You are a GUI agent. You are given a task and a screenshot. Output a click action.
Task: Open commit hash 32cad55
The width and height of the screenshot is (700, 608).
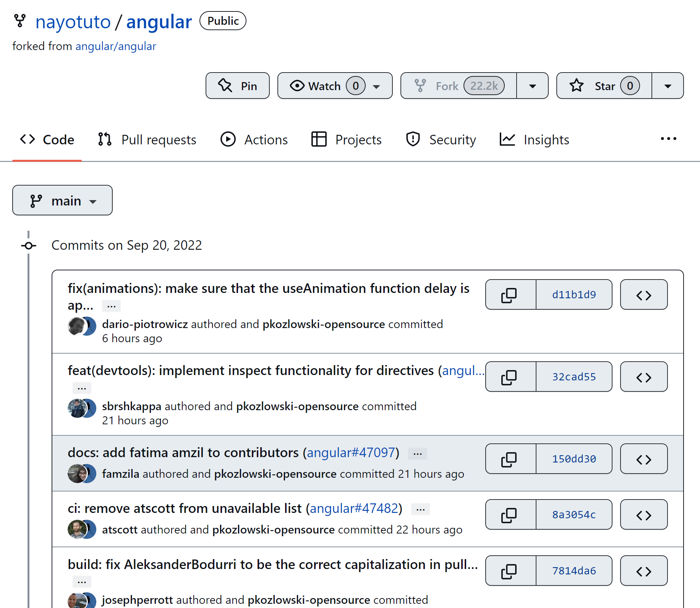tap(574, 377)
